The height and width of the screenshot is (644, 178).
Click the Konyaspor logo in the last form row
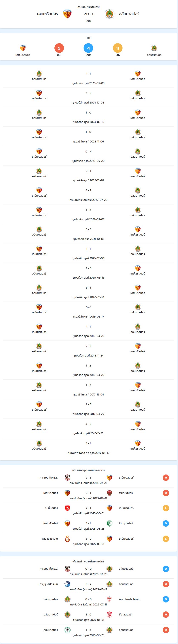pyautogui.click(x=67, y=630)
